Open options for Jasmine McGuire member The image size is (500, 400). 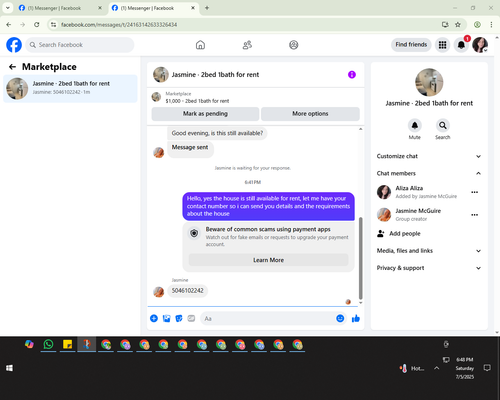[475, 215]
